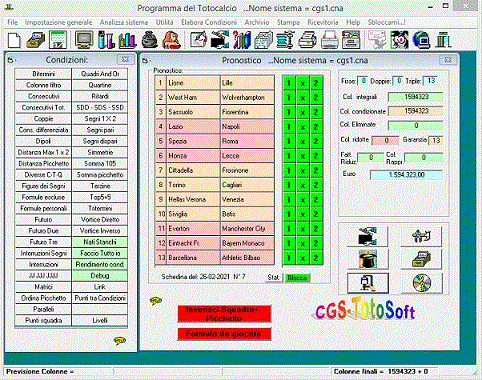Click the green schedule sheet toolbar icon

pos(58,40)
